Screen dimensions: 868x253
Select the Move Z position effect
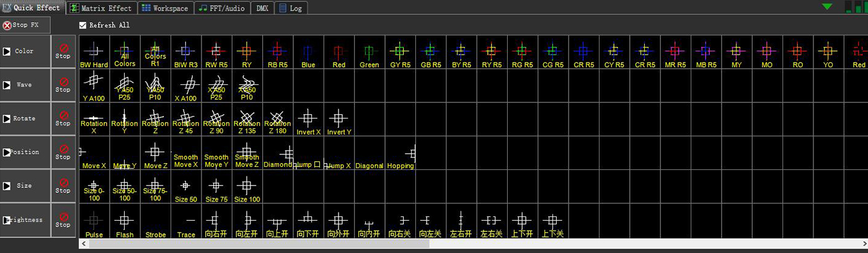155,153
